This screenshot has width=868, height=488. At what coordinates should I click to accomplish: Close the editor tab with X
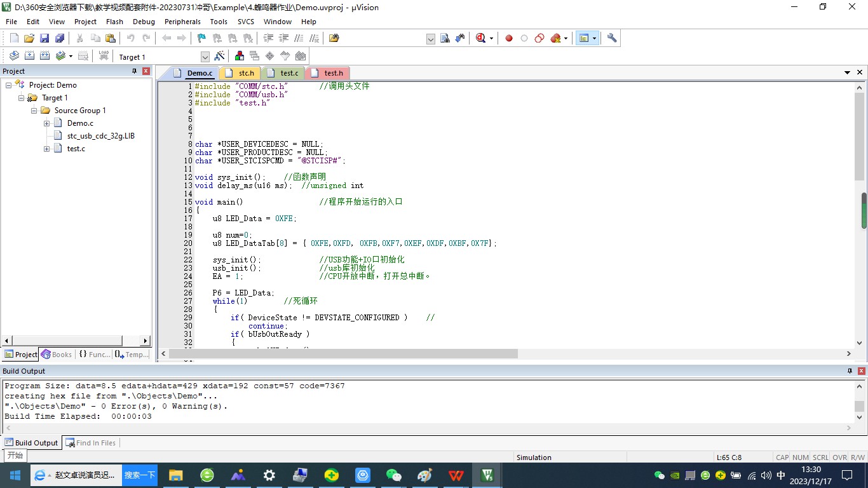pos(860,73)
